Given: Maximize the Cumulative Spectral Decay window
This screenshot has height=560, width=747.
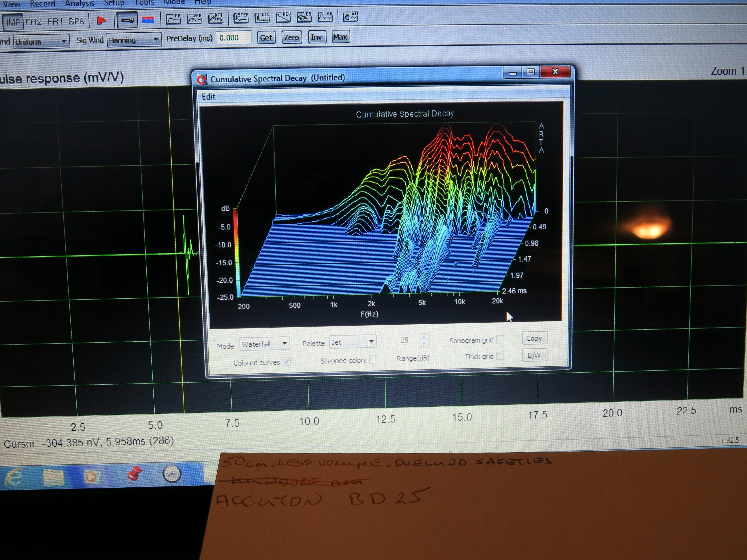Looking at the screenshot, I should pos(531,72).
